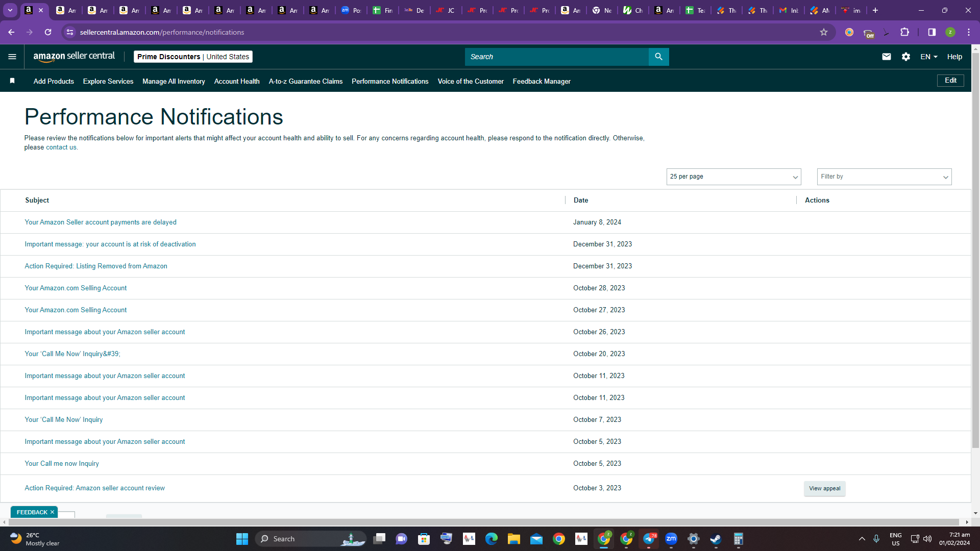
Task: Open the Chrome side panel
Action: click(x=932, y=32)
